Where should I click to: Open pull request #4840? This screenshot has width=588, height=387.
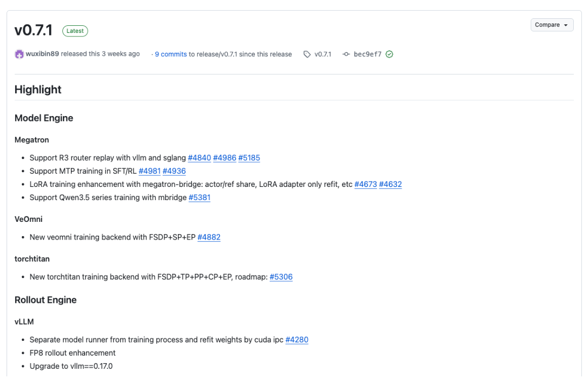(x=199, y=158)
